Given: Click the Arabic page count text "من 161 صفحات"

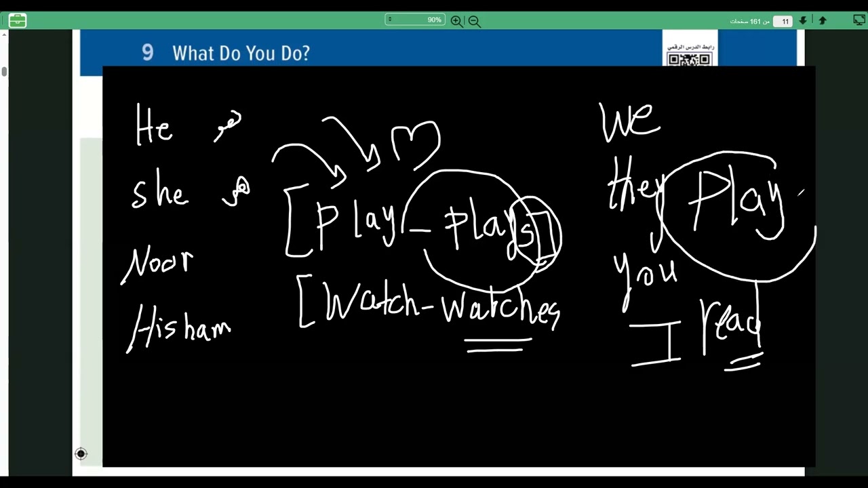Looking at the screenshot, I should [x=749, y=21].
